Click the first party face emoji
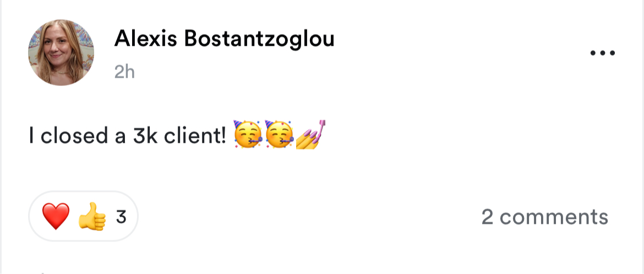The height and width of the screenshot is (274, 644). (x=248, y=135)
